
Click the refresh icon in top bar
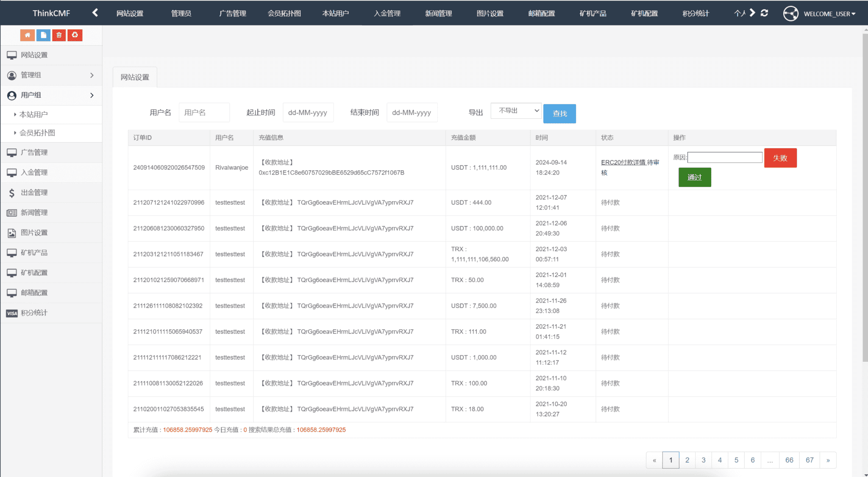coord(764,13)
